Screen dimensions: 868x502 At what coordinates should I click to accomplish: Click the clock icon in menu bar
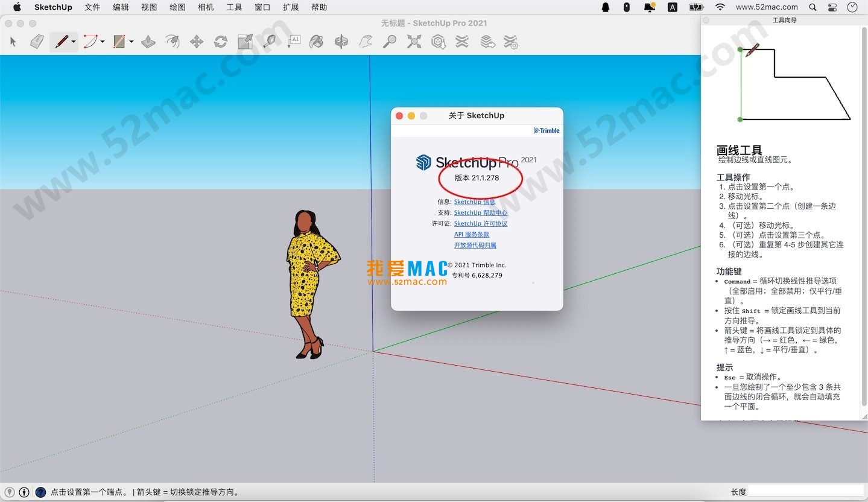[852, 7]
